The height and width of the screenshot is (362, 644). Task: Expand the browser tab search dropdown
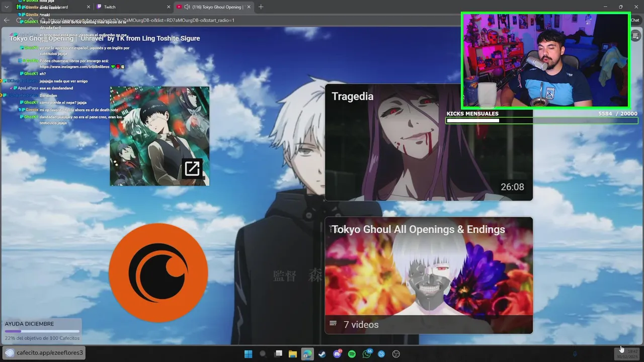coord(6,7)
